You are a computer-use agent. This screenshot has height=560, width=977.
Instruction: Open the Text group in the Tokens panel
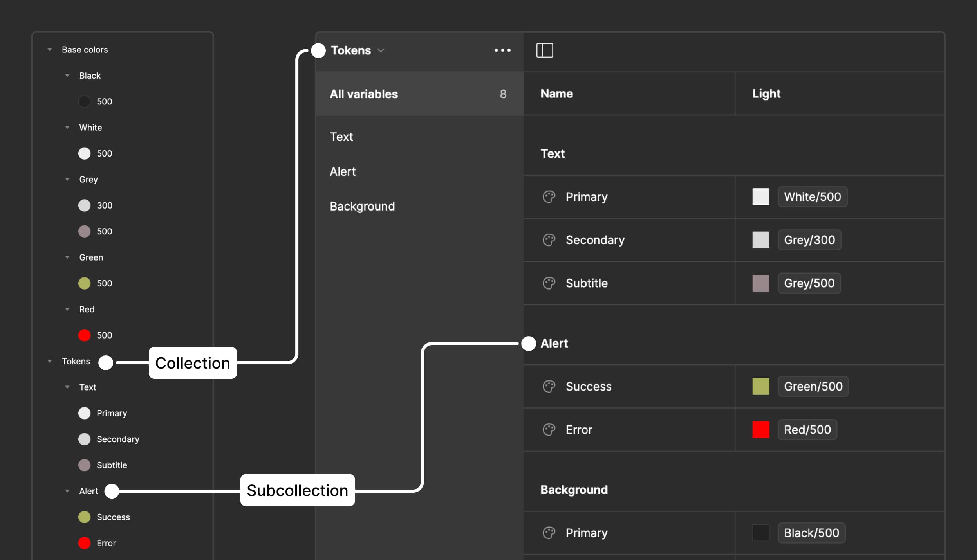click(341, 136)
